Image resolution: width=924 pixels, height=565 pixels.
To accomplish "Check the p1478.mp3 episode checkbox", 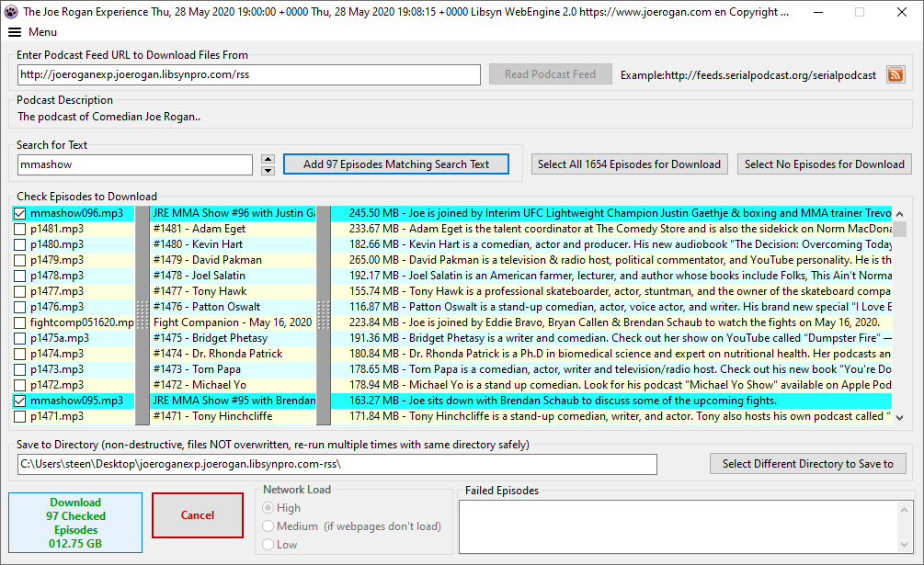I will pos(19,276).
